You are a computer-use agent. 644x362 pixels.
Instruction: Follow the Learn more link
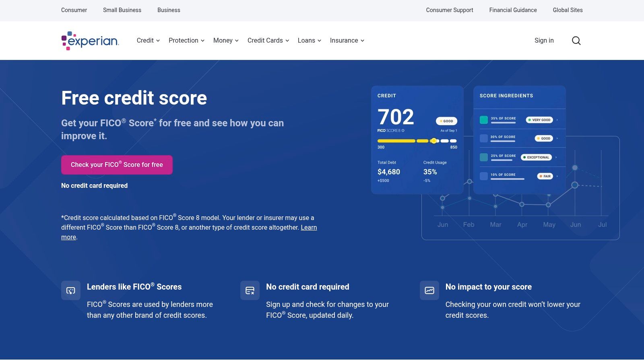click(x=309, y=228)
